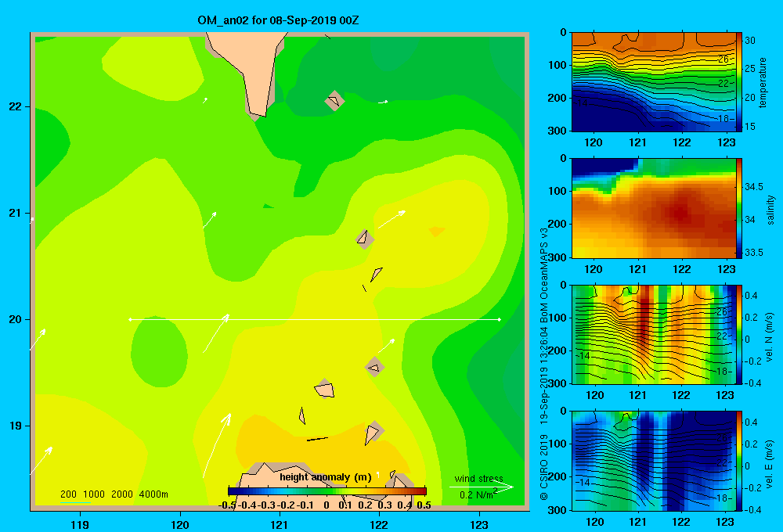Click the CSIRO BoM OceanMAPS v3 credit text

pos(544,365)
